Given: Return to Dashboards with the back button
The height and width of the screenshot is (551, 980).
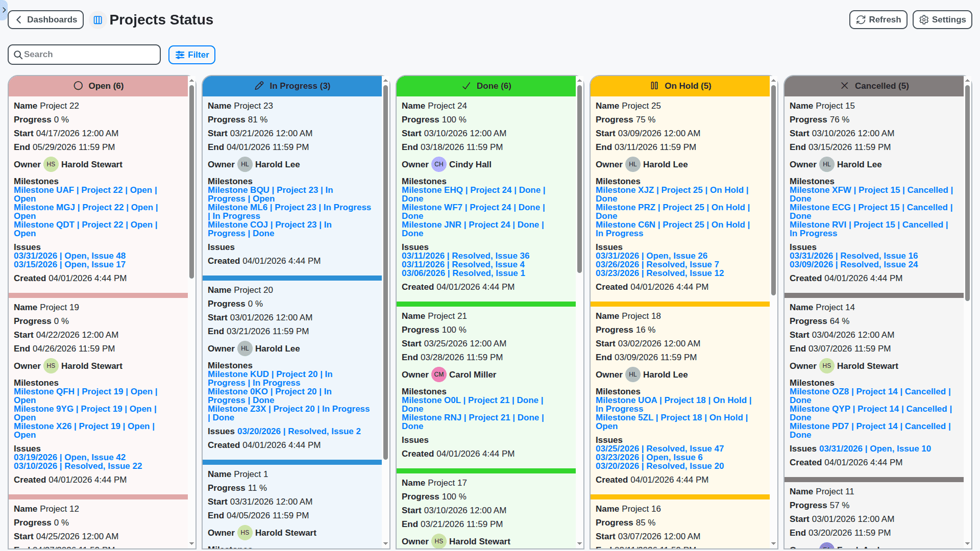Looking at the screenshot, I should pyautogui.click(x=45, y=19).
